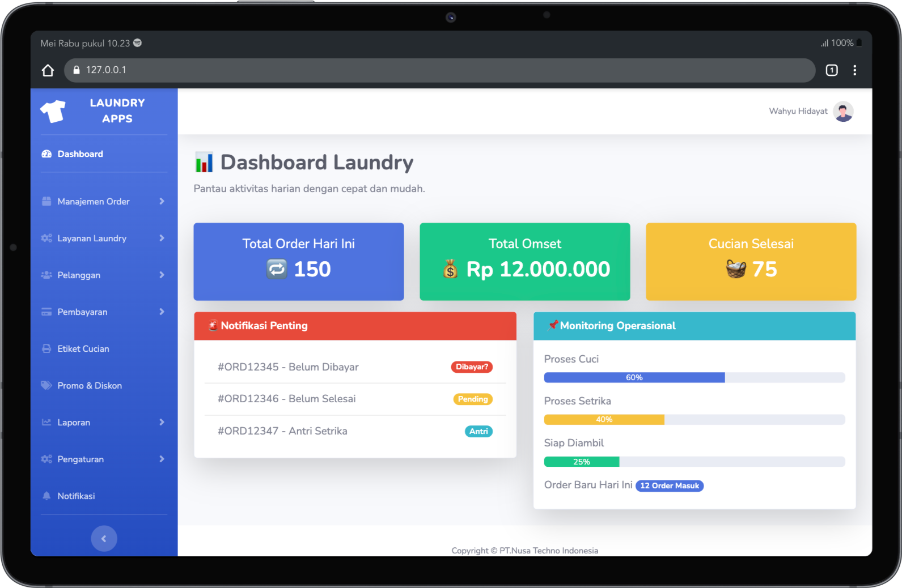Click the Antri badge

(x=478, y=432)
